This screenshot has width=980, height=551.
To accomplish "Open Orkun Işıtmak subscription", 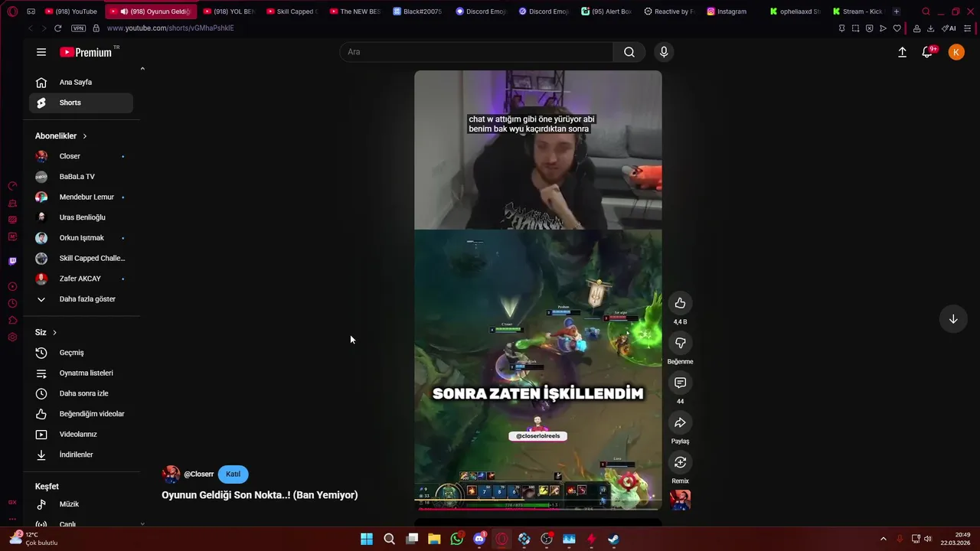I will click(81, 238).
